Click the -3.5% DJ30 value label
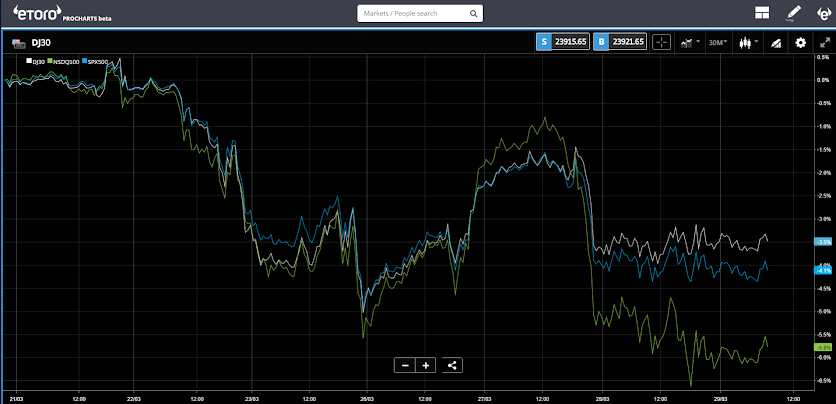Screen dimensions: 836x404 (823, 241)
